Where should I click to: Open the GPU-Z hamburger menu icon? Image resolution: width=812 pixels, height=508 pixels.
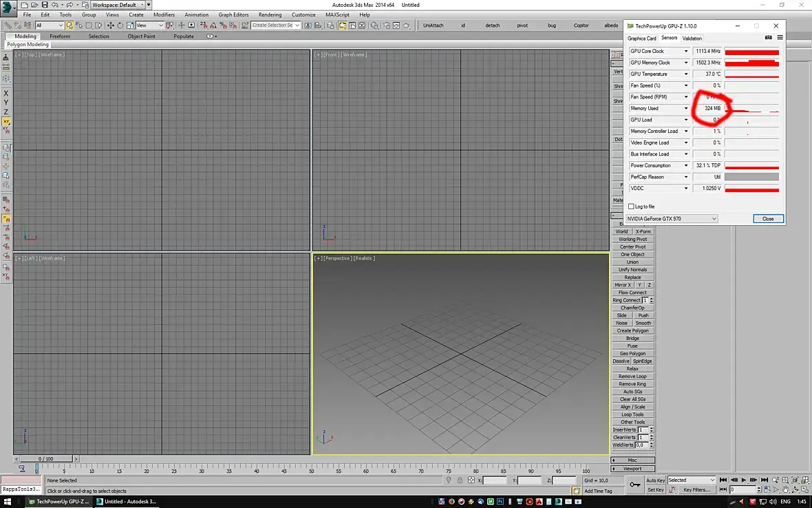click(x=780, y=38)
